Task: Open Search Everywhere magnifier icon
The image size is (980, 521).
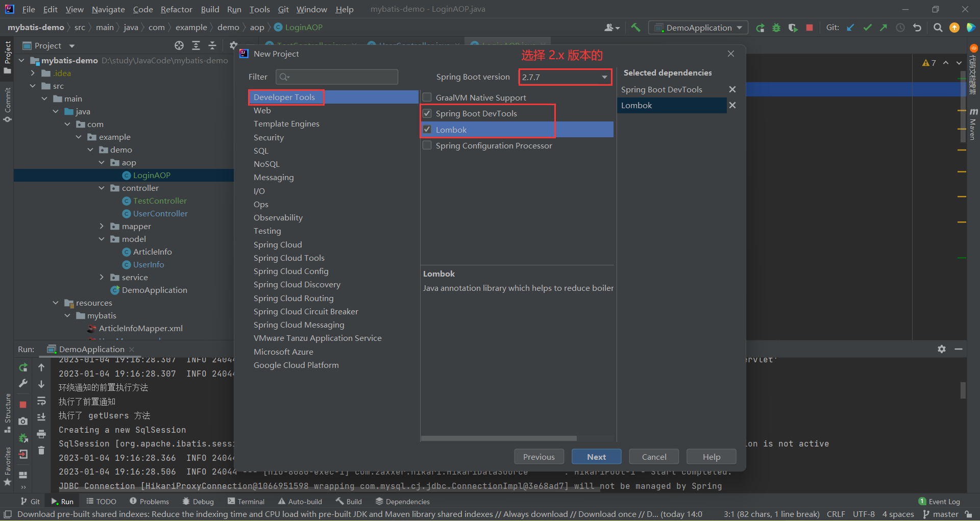Action: pyautogui.click(x=938, y=28)
